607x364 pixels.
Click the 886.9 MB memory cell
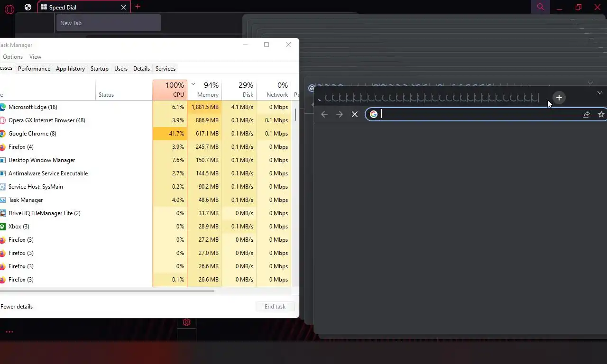coord(204,120)
